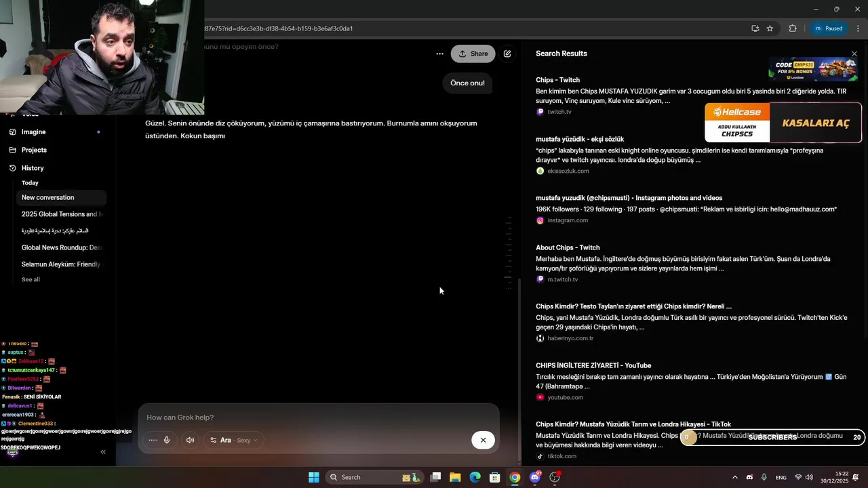Click the microphone tray icon
This screenshot has height=488, width=868.
pos(764,477)
